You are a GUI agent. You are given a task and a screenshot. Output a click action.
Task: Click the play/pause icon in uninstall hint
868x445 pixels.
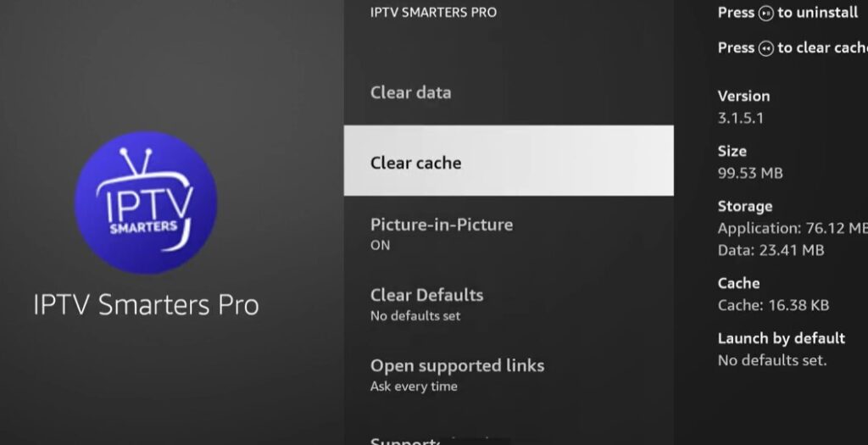[x=766, y=14]
